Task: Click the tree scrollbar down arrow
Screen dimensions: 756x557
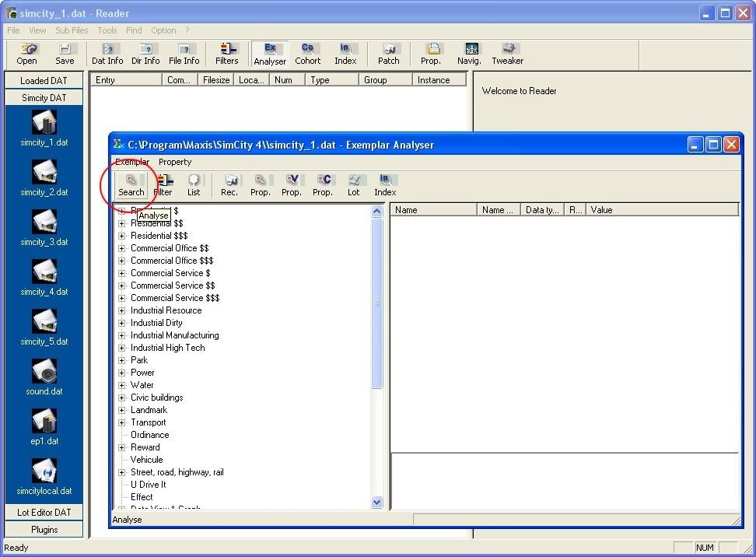Action: click(377, 502)
